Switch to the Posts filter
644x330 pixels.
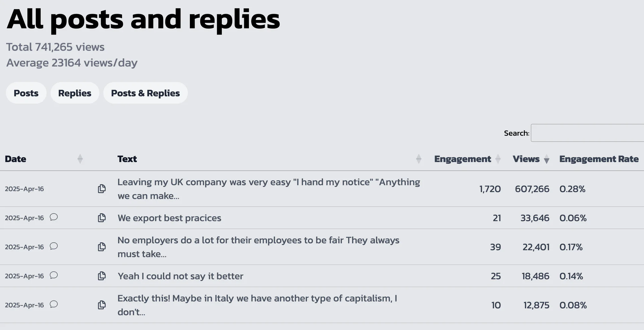(26, 93)
